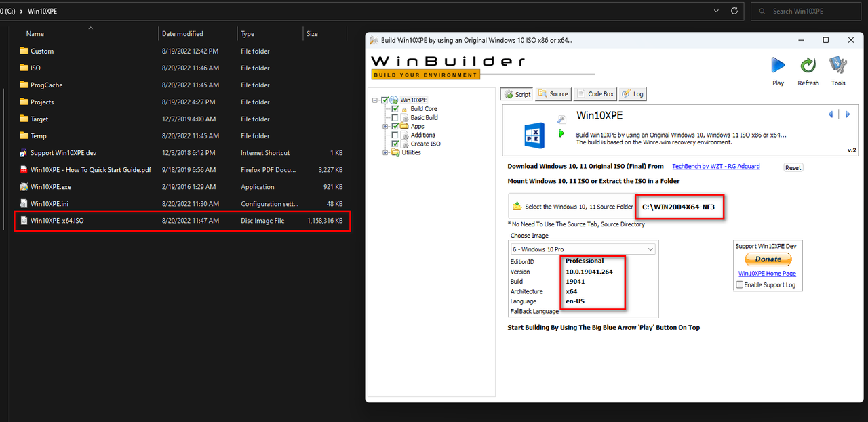Click the big blue Play arrow
868x422 pixels.
point(778,65)
